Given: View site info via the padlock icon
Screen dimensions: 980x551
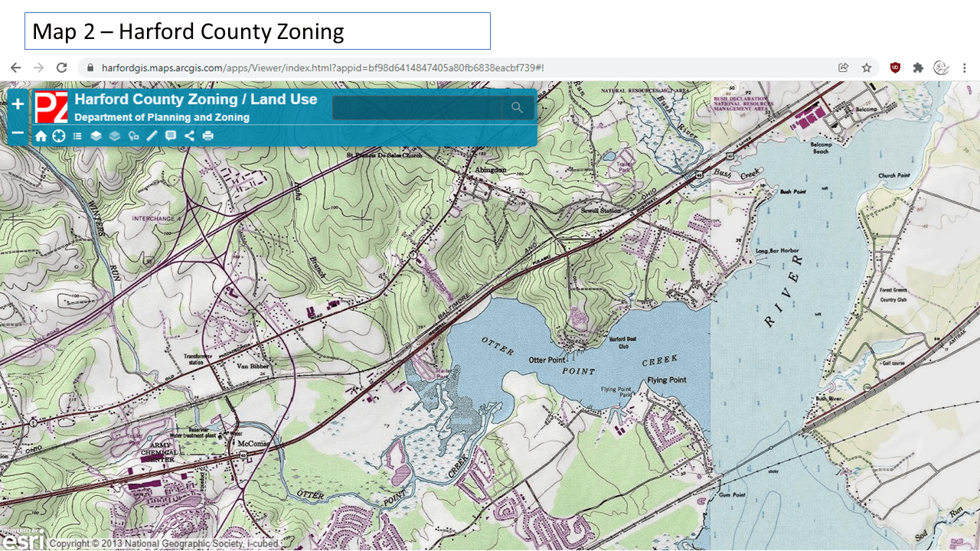Looking at the screenshot, I should pyautogui.click(x=91, y=67).
